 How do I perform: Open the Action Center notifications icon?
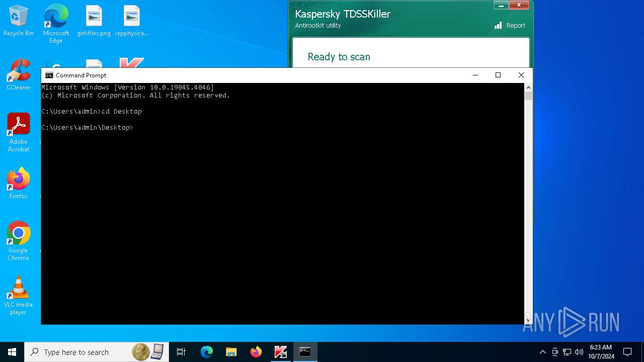coord(627,352)
